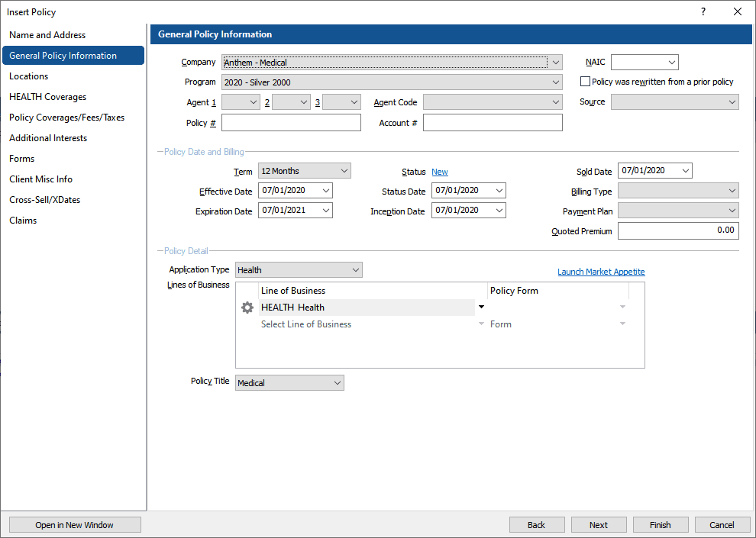756x538 pixels.
Task: Expand the Billing Type dropdown
Action: (x=732, y=191)
